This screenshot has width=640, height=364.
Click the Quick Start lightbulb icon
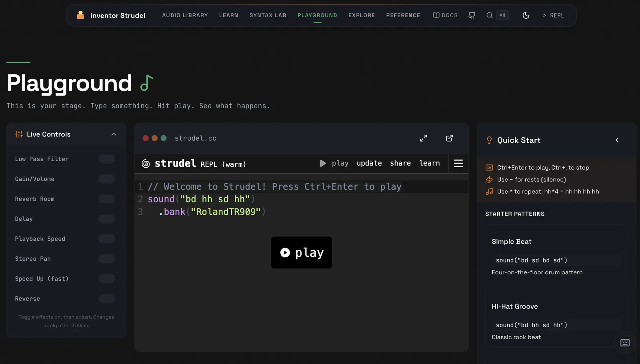click(x=489, y=140)
